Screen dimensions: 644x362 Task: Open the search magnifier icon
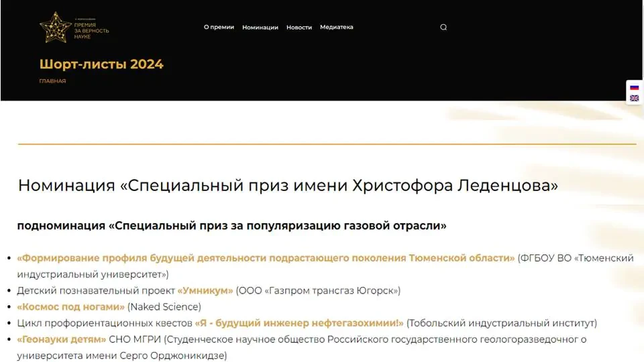443,27
